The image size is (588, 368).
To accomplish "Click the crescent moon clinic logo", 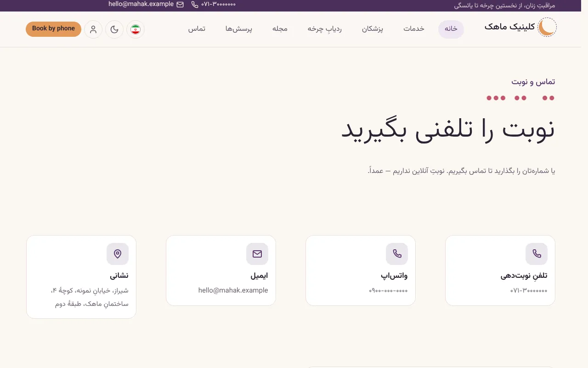I will pyautogui.click(x=547, y=27).
